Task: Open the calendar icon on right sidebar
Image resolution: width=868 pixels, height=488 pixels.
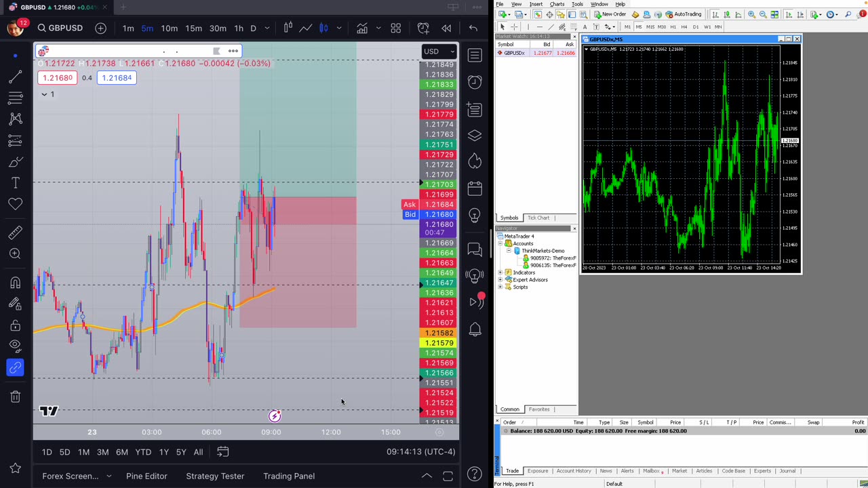Action: pyautogui.click(x=475, y=188)
